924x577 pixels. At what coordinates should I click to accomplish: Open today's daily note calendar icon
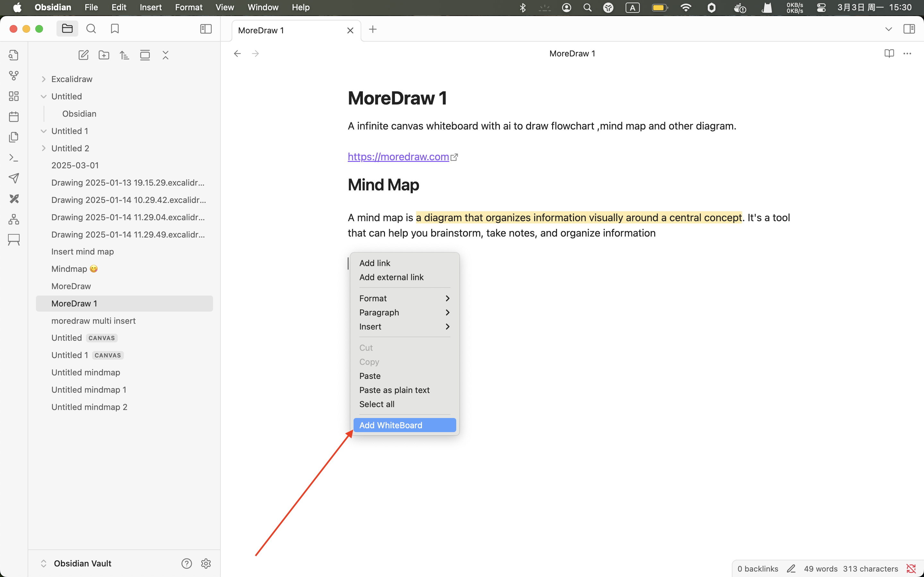(14, 116)
